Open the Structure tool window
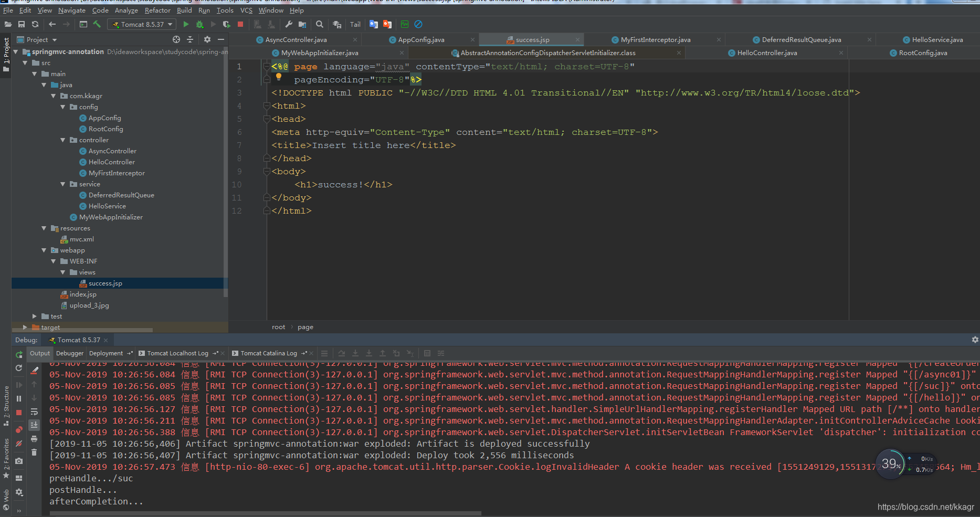The height and width of the screenshot is (517, 980). [x=6, y=407]
